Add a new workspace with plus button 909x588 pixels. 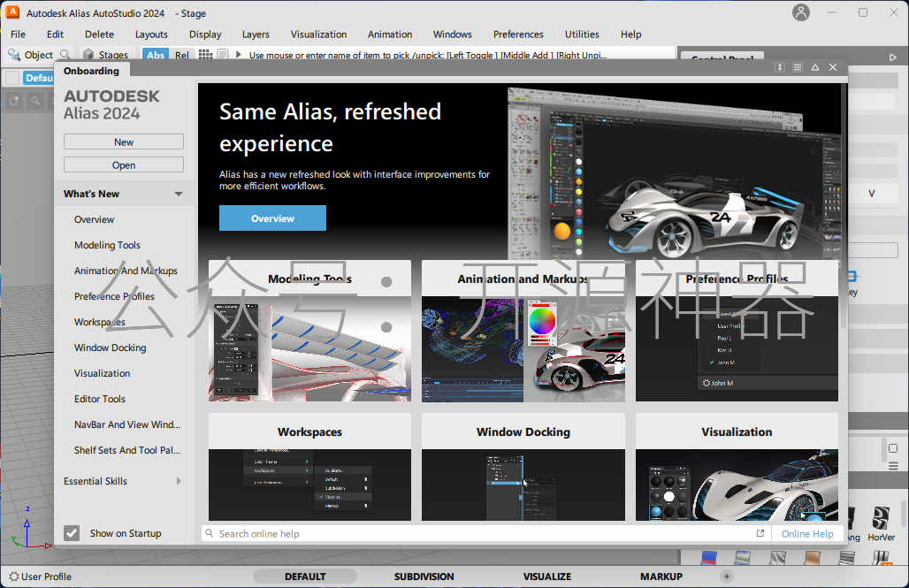click(x=726, y=576)
